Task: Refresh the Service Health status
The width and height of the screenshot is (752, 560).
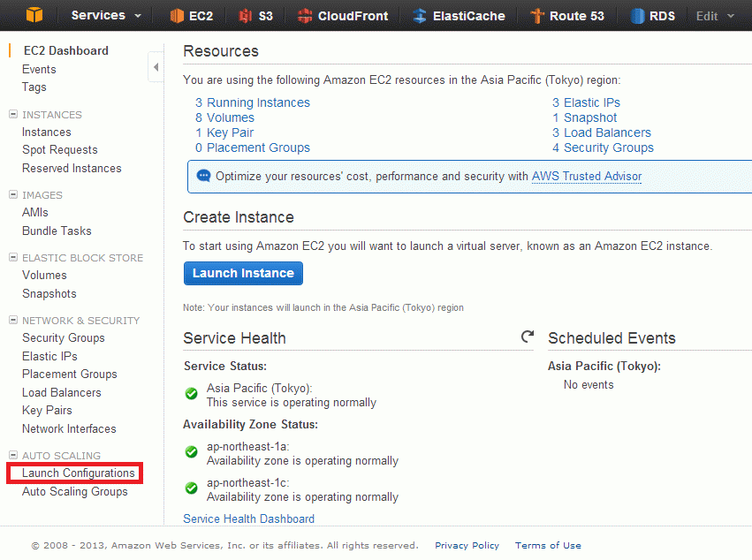Action: point(528,337)
